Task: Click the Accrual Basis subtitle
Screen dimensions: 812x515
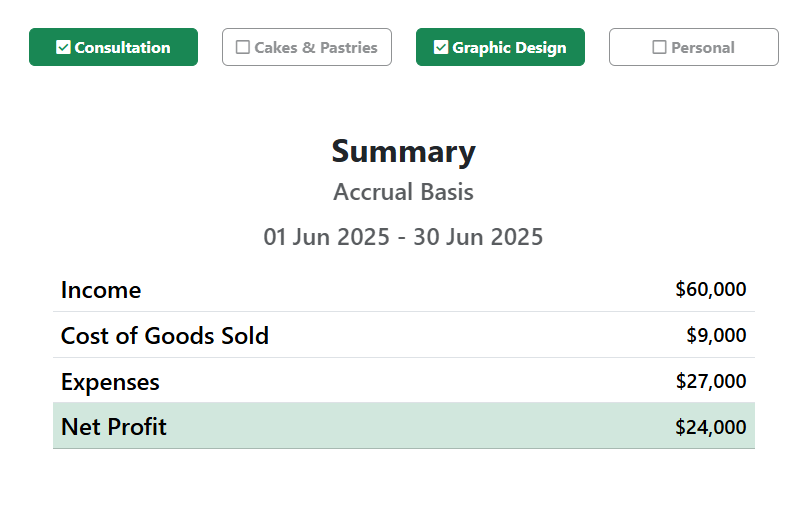Action: pyautogui.click(x=403, y=192)
